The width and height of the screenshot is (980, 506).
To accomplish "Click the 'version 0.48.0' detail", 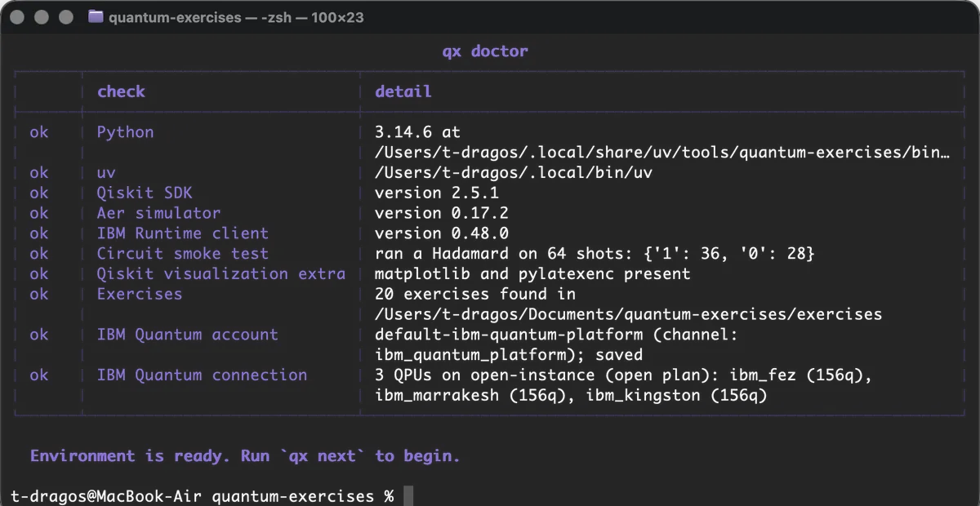I will (442, 233).
